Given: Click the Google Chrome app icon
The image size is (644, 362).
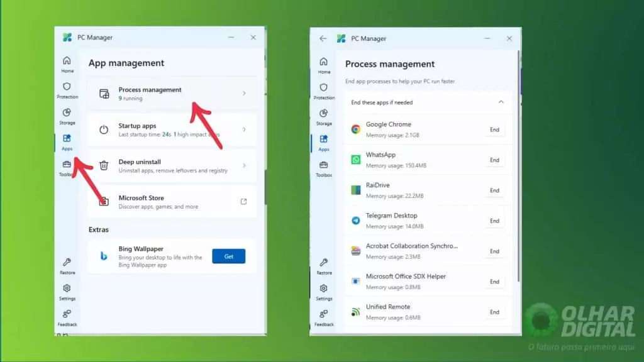Looking at the screenshot, I should coord(356,129).
